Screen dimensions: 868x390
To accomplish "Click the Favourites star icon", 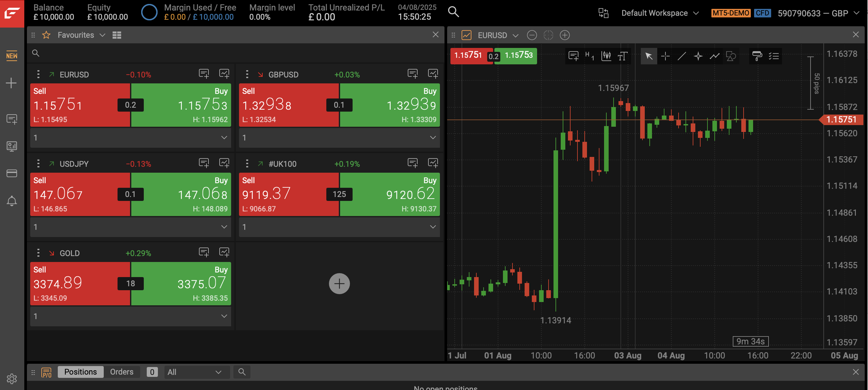I will pyautogui.click(x=46, y=35).
